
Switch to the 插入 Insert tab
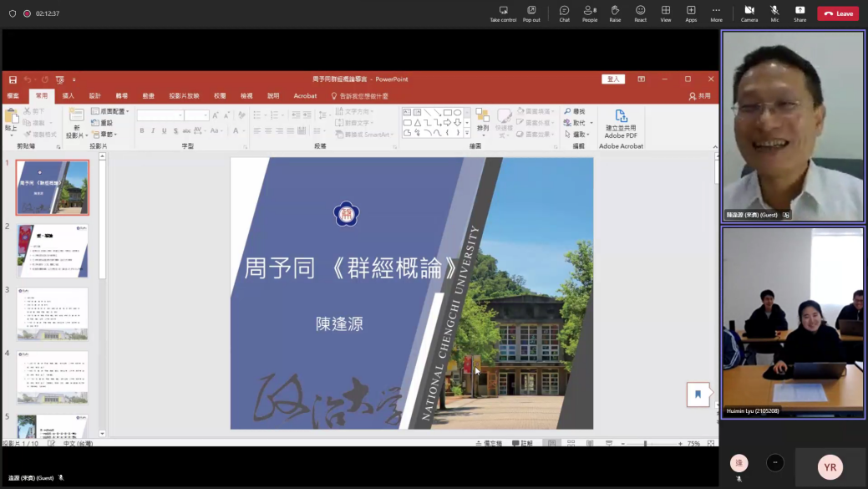click(x=69, y=96)
